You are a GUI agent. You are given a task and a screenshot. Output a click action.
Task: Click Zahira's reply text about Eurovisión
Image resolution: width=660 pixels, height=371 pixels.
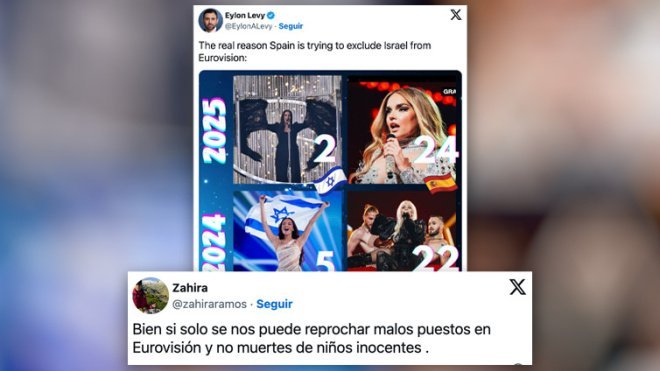tap(311, 339)
